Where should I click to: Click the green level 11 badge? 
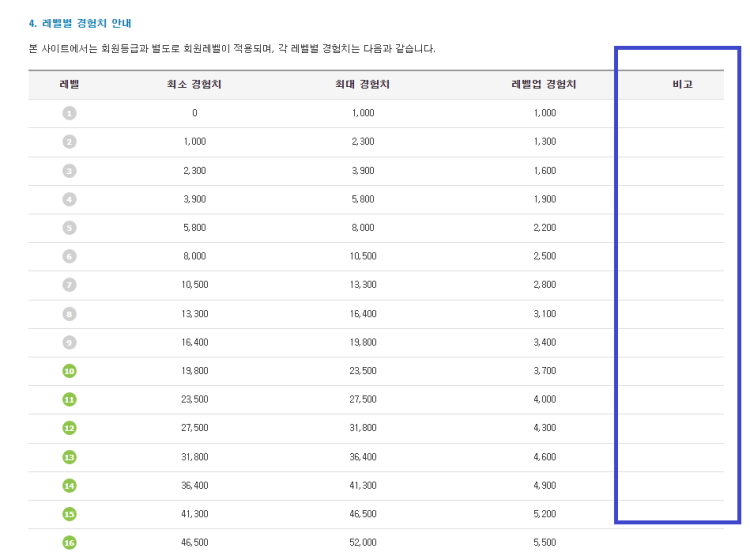(69, 399)
